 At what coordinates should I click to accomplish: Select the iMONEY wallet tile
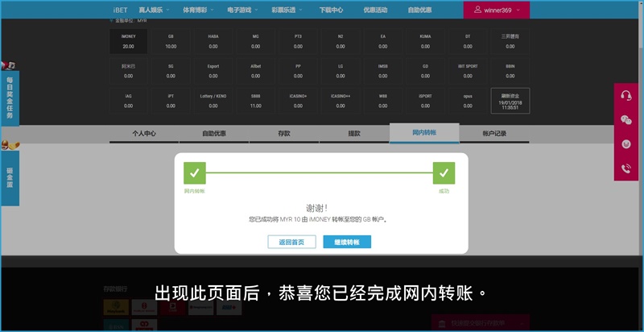(128, 41)
